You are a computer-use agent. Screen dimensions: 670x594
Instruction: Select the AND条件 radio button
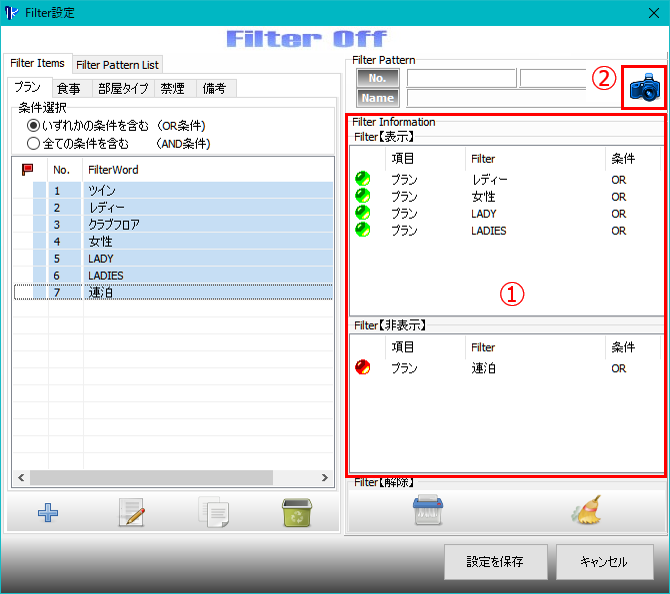click(34, 143)
